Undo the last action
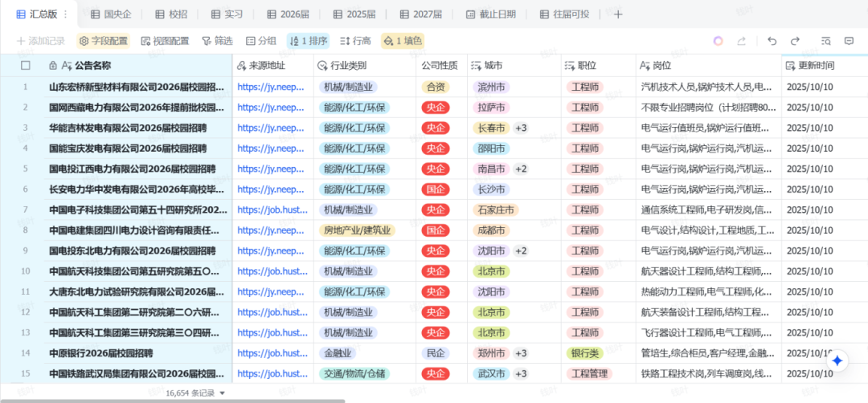 772,41
